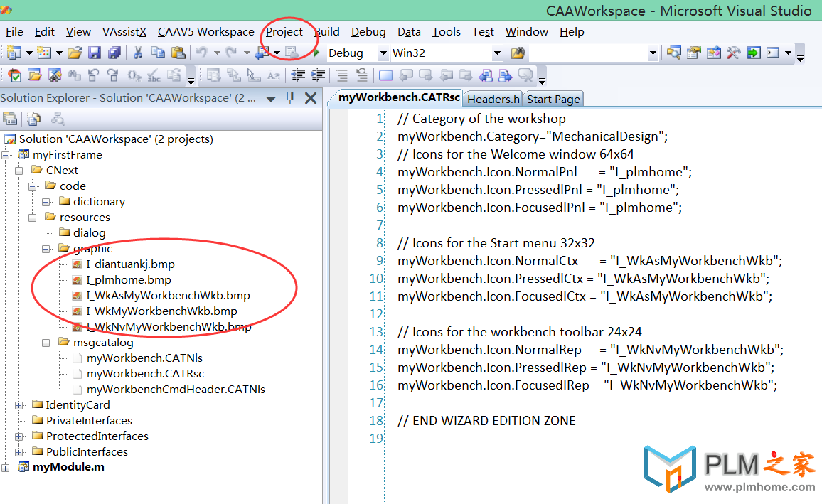Open the CAAV5 Workspace menu
Image resolution: width=822 pixels, height=504 pixels.
coord(206,32)
